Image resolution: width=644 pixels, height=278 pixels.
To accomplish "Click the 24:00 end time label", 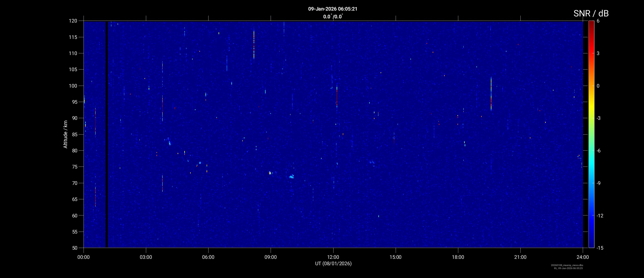I will coord(582,257).
